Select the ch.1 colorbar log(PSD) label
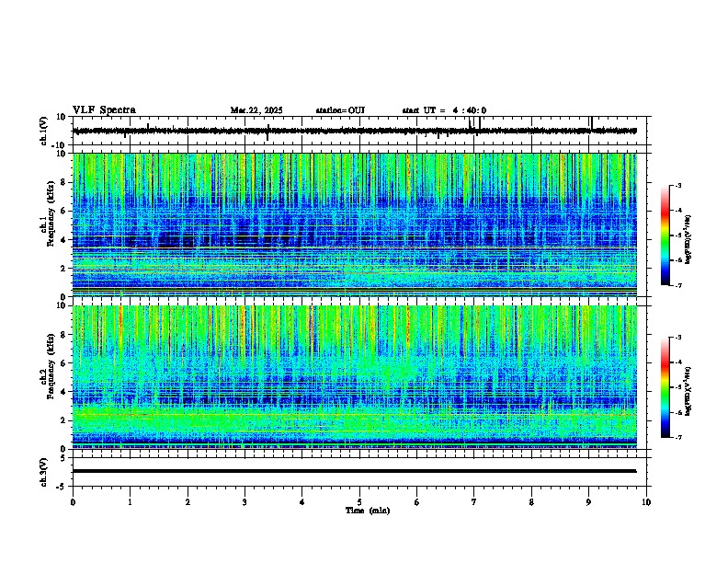This screenshot has height=563, width=728. pyautogui.click(x=688, y=240)
